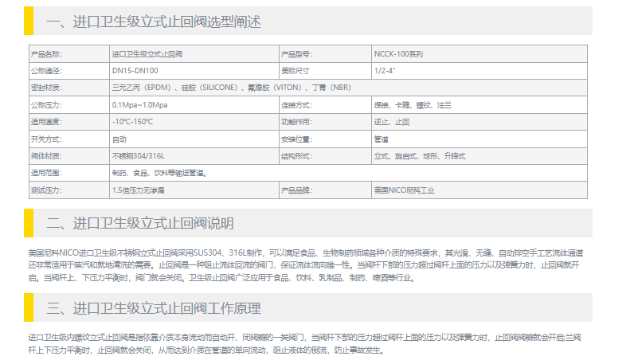Click the 三元乙丙（EPDM） sealing material row
The height and width of the screenshot is (364, 638).
pyautogui.click(x=231, y=88)
